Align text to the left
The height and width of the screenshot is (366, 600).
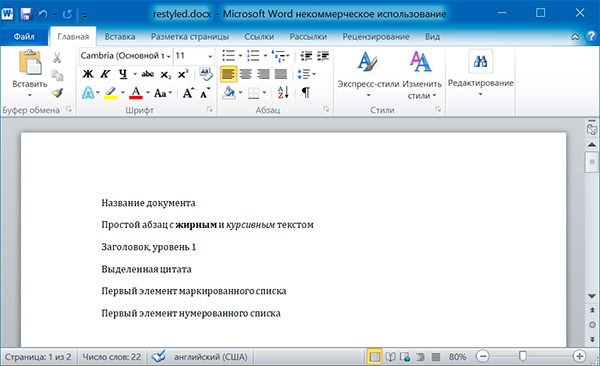(228, 74)
